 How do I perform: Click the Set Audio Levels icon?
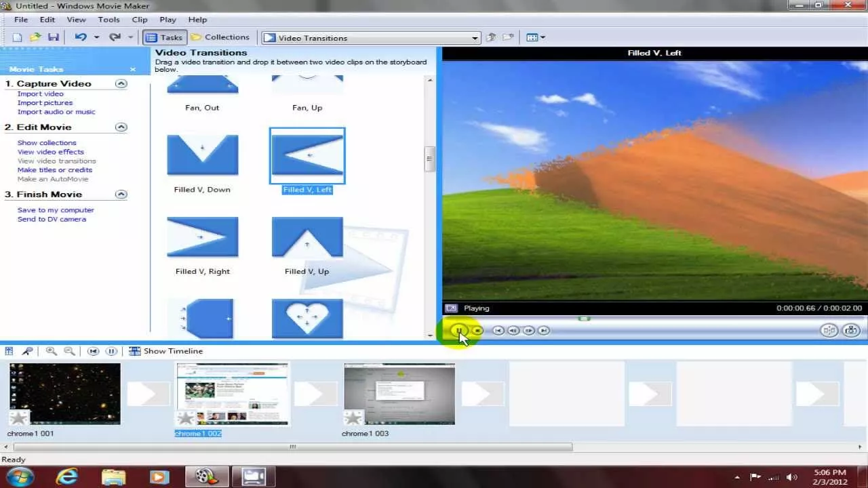click(x=9, y=351)
